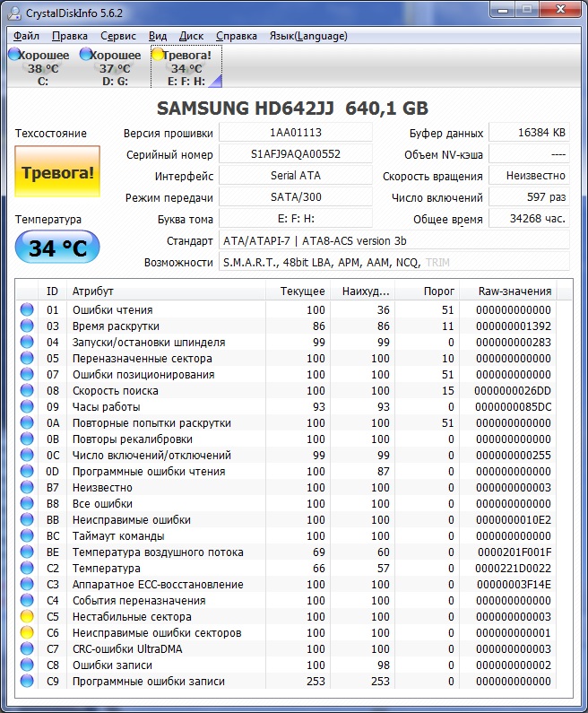The width and height of the screenshot is (588, 713).
Task: Select disk D: G: tab
Action: tap(115, 67)
